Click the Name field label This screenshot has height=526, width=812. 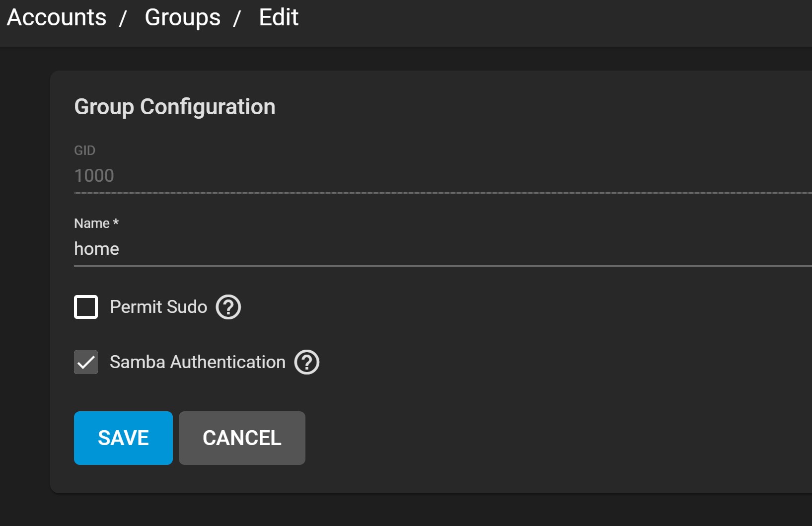click(x=92, y=224)
